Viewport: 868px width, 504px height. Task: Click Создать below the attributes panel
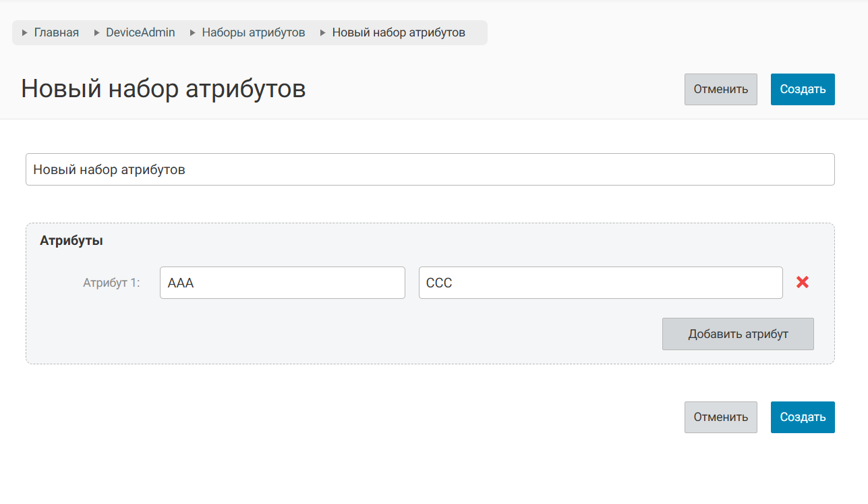coord(803,417)
